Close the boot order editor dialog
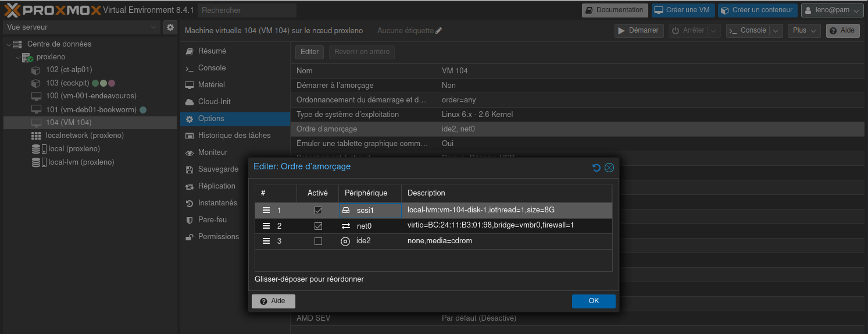The image size is (868, 334). click(609, 168)
